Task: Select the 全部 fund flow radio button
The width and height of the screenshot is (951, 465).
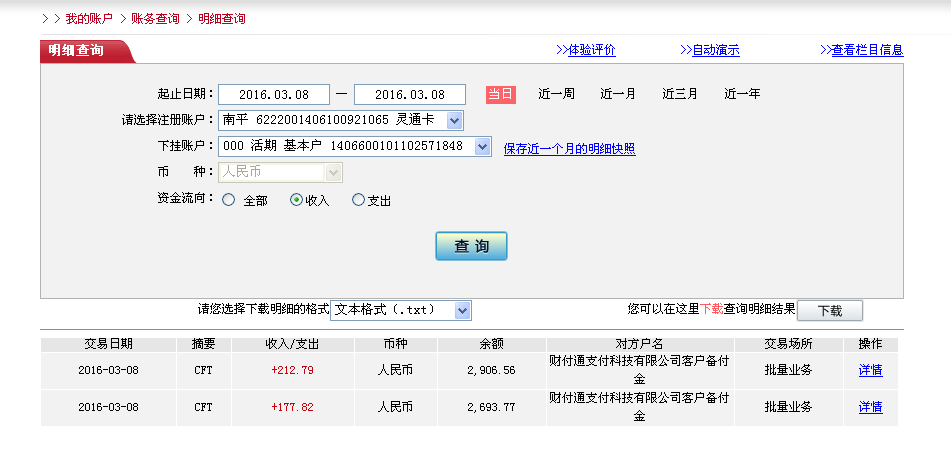Action: point(229,200)
